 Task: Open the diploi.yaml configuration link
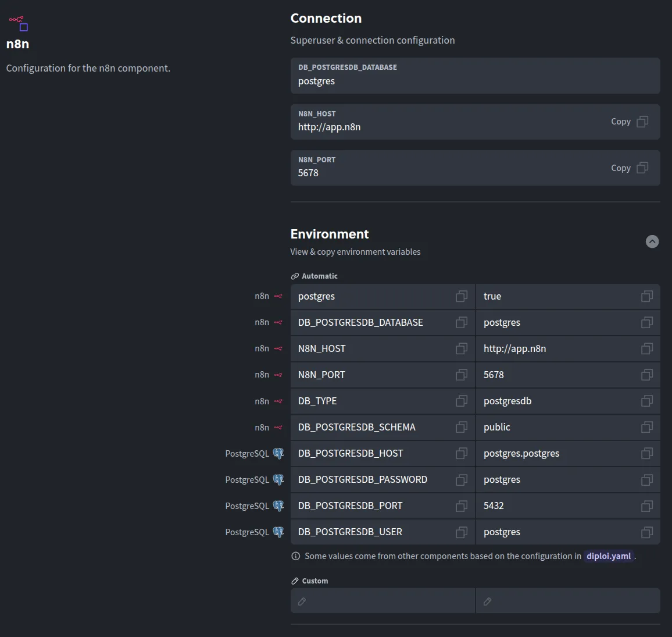(608, 556)
